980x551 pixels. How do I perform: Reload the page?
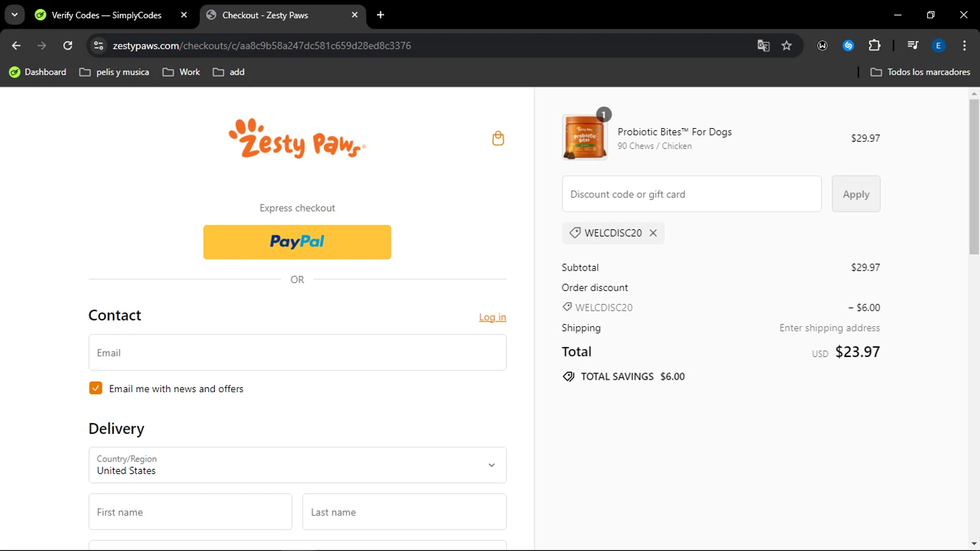tap(68, 46)
